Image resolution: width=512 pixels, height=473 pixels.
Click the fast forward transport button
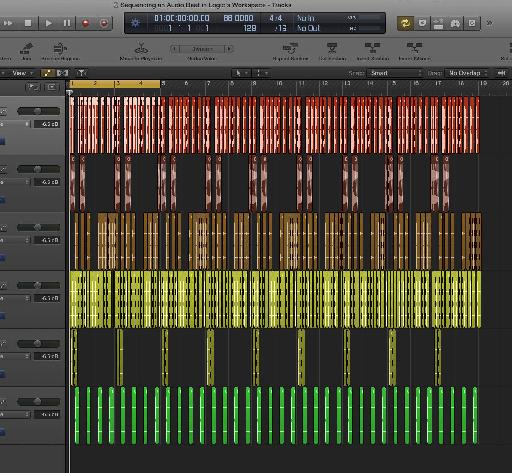coord(7,23)
